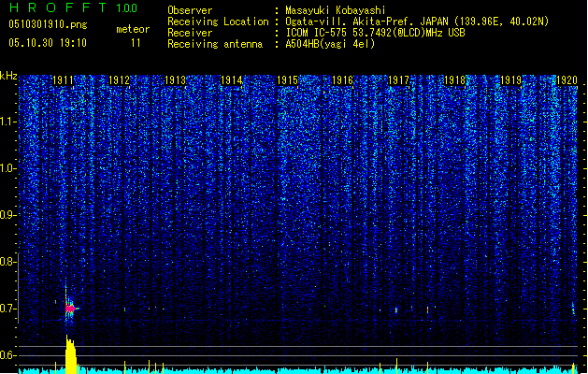Click the 1917 time marker
Image resolution: width=588 pixels, height=374 pixels.
tap(398, 80)
